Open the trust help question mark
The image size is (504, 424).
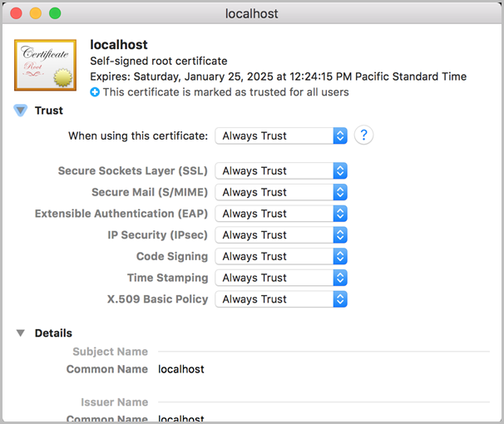click(363, 136)
